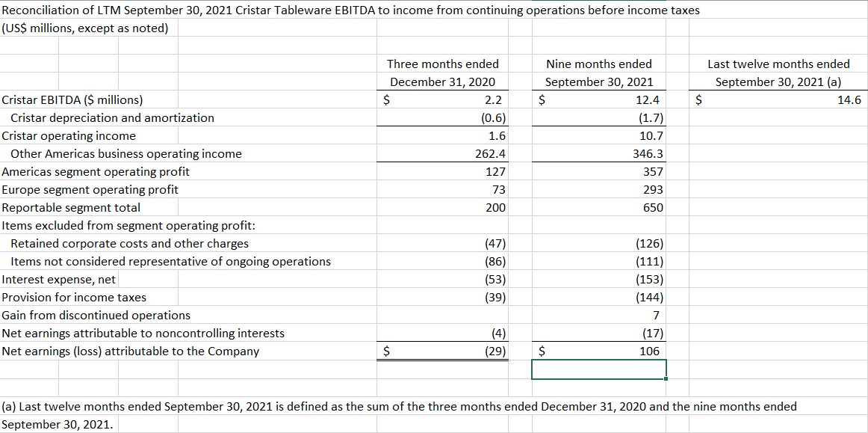Click the 14.6 LTM EBITDA value
The width and height of the screenshot is (868, 433).
point(849,100)
